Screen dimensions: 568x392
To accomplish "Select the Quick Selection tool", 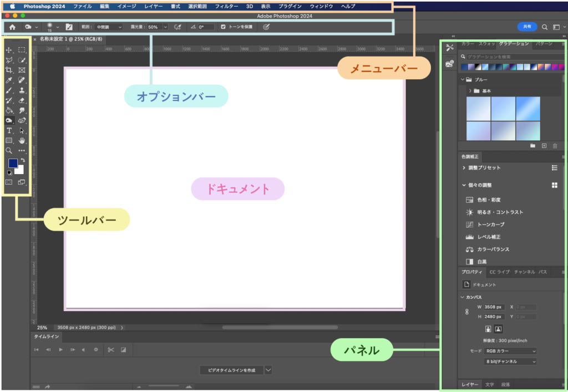I will click(x=22, y=60).
